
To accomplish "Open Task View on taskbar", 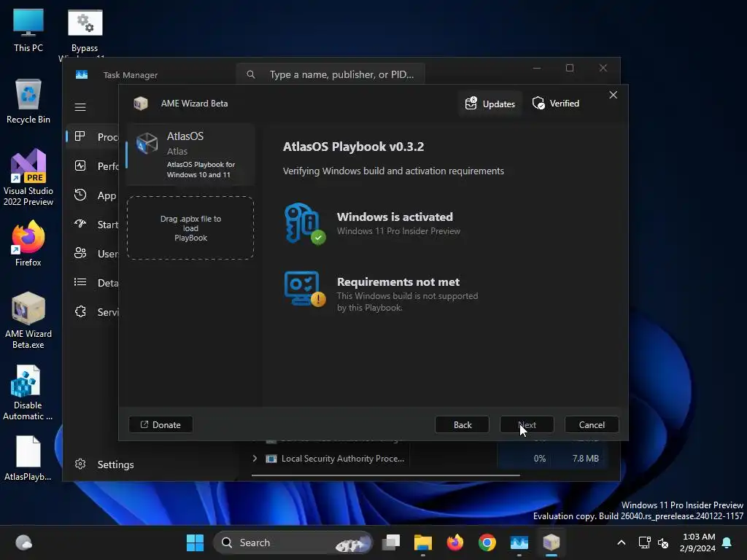I will [391, 542].
